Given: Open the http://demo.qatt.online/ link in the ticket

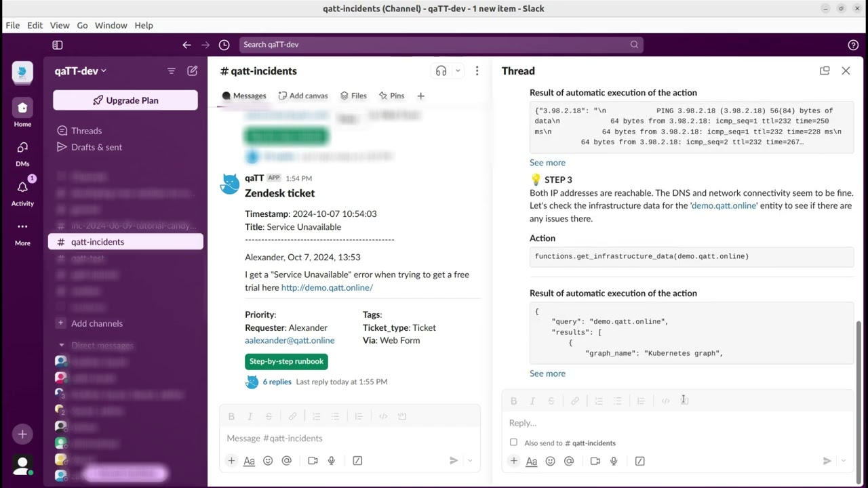Looking at the screenshot, I should tap(327, 287).
